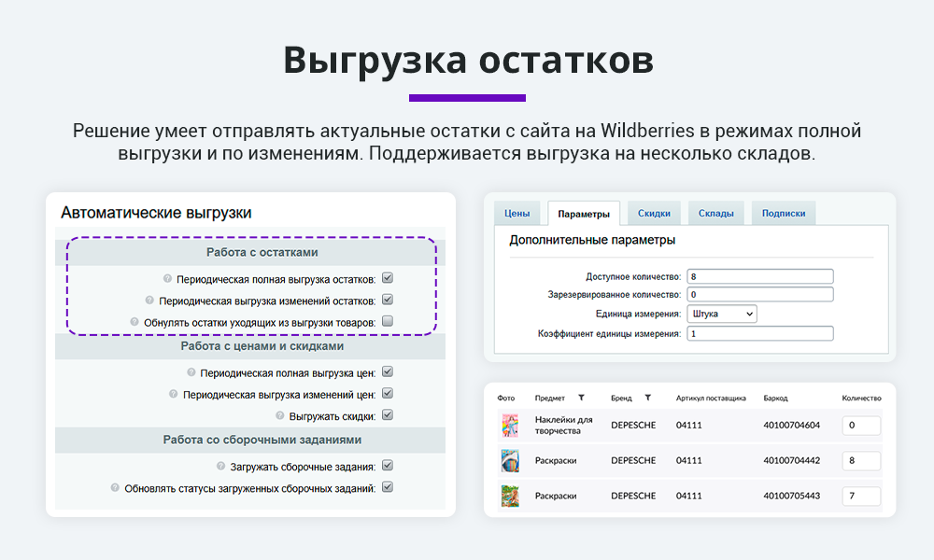Click help icon next to Периодическая полная выгрузка остатков
The height and width of the screenshot is (560, 934).
click(x=166, y=278)
